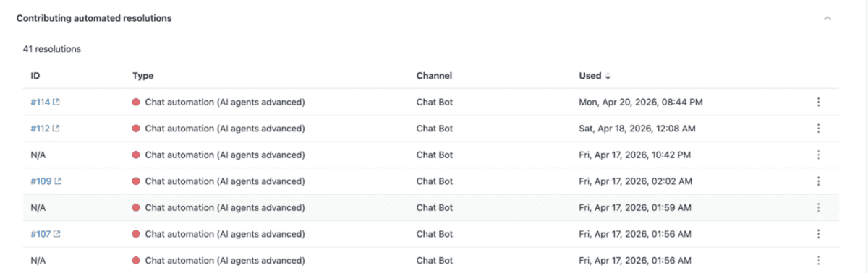Click red status dot in #109 row
Viewport: 868px width, 273px height.
coord(136,181)
